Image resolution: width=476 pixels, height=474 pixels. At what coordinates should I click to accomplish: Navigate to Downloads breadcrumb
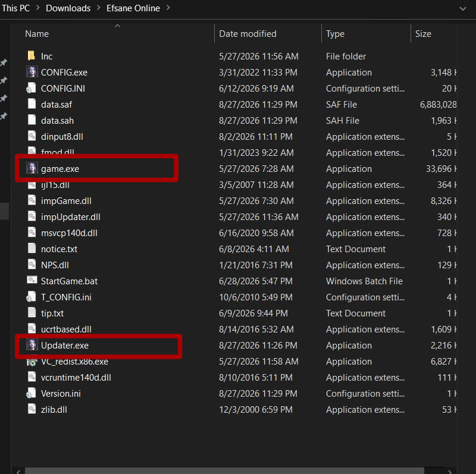pos(68,8)
